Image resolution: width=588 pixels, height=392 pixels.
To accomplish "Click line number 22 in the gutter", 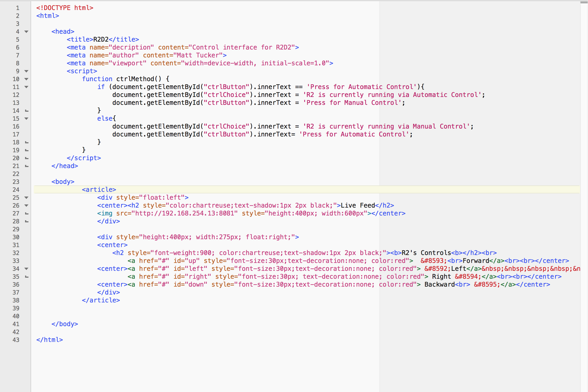I will click(x=16, y=174).
